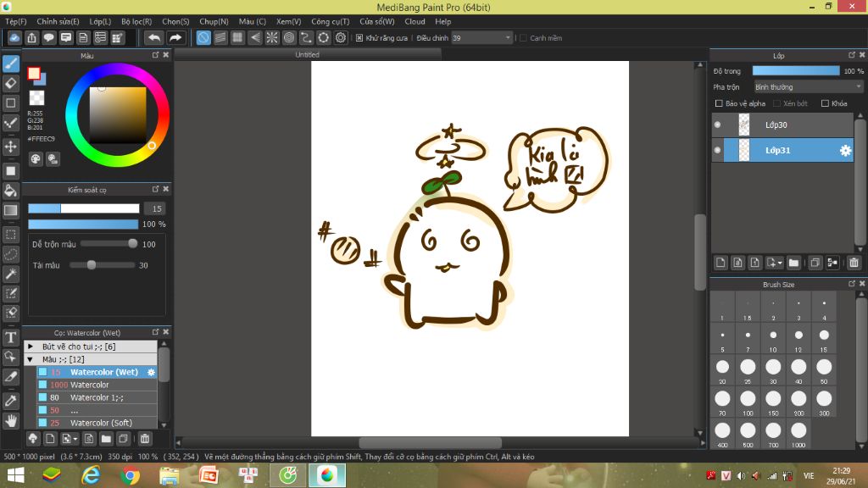Open the Pha trộn blend mode dropdown

[x=808, y=87]
